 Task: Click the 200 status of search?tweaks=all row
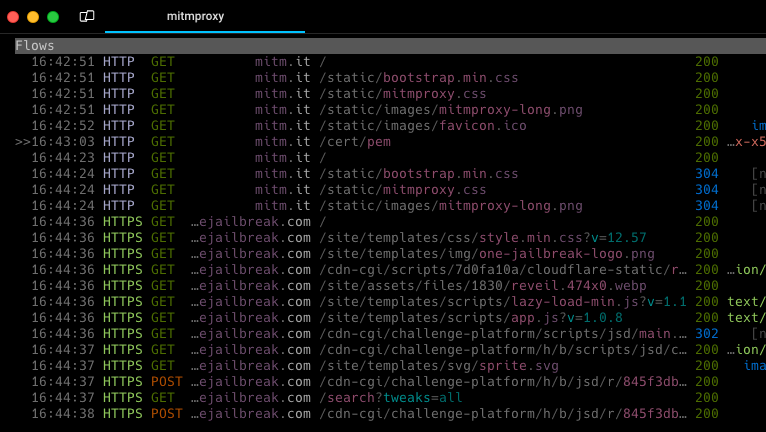(707, 398)
